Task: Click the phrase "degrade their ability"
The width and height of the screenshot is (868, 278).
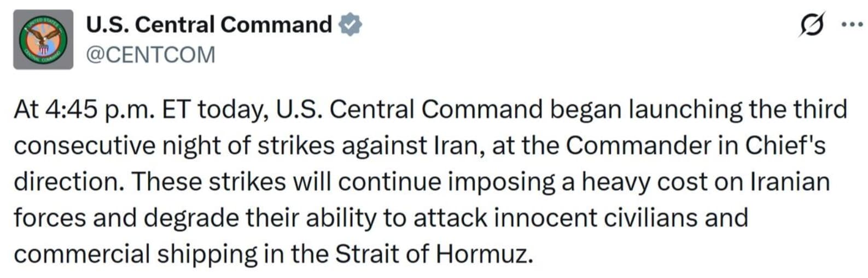Action: 260,218
